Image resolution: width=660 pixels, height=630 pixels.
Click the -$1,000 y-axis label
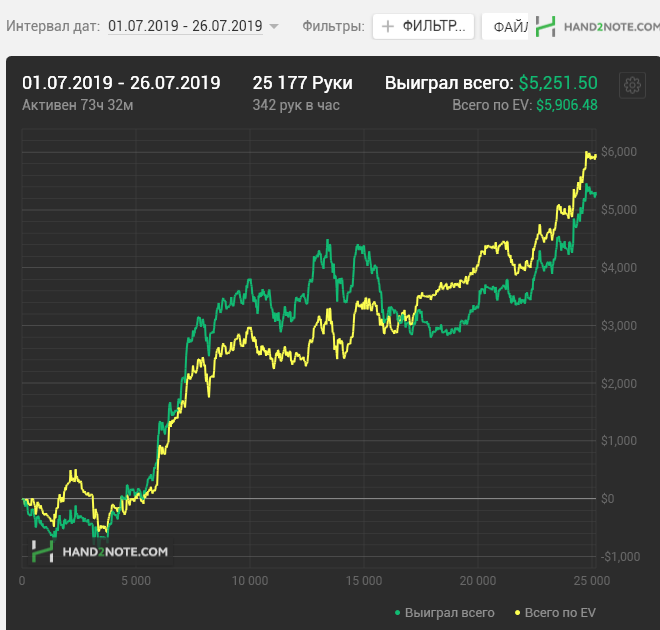pos(620,557)
